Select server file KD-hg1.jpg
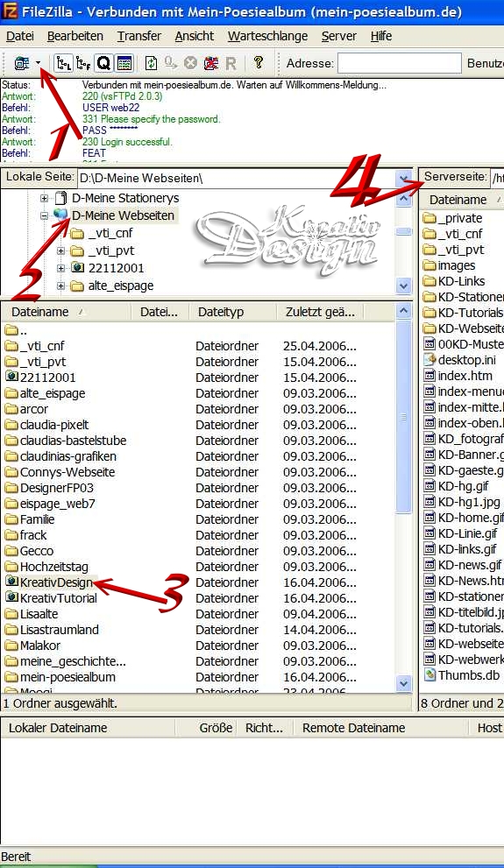Image resolution: width=504 pixels, height=868 pixels. point(469,502)
